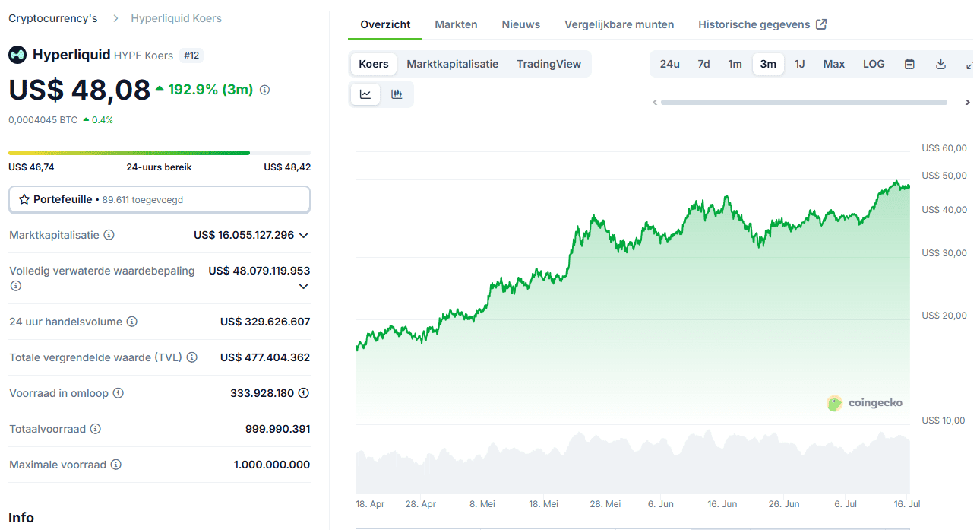This screenshot has height=530, width=980.
Task: Click the US$ 16.055.127.296 market cap value
Action: (244, 235)
